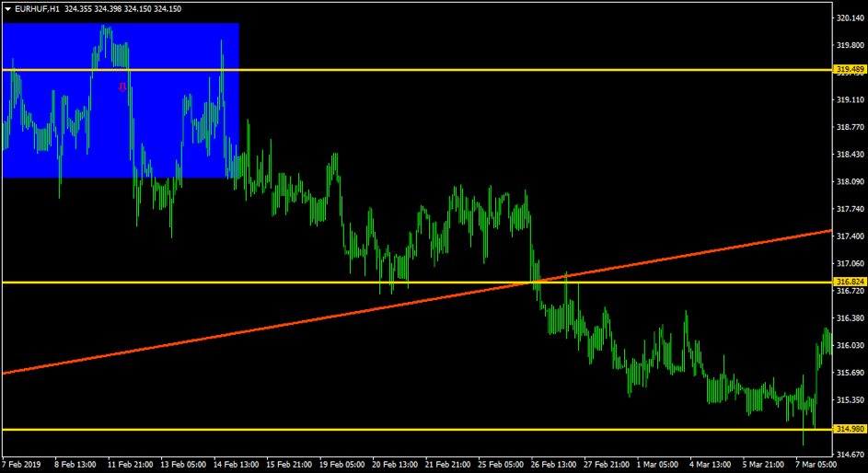Click the 1 Mar 05:00 time label

pos(657,465)
